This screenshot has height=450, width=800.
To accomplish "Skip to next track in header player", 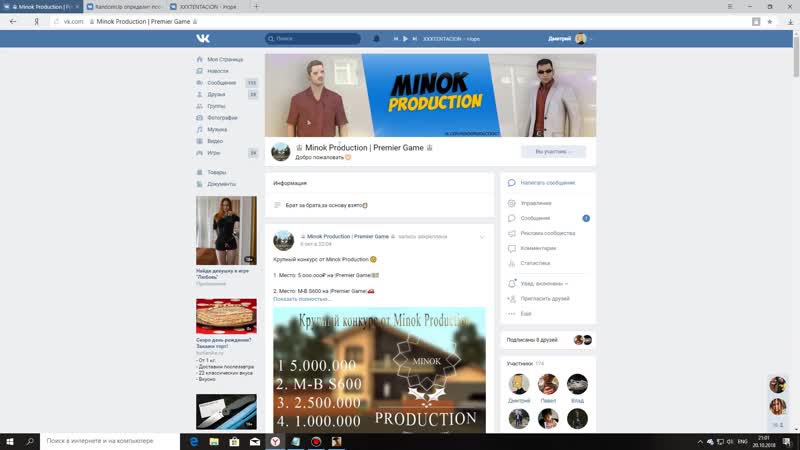I will [x=415, y=39].
